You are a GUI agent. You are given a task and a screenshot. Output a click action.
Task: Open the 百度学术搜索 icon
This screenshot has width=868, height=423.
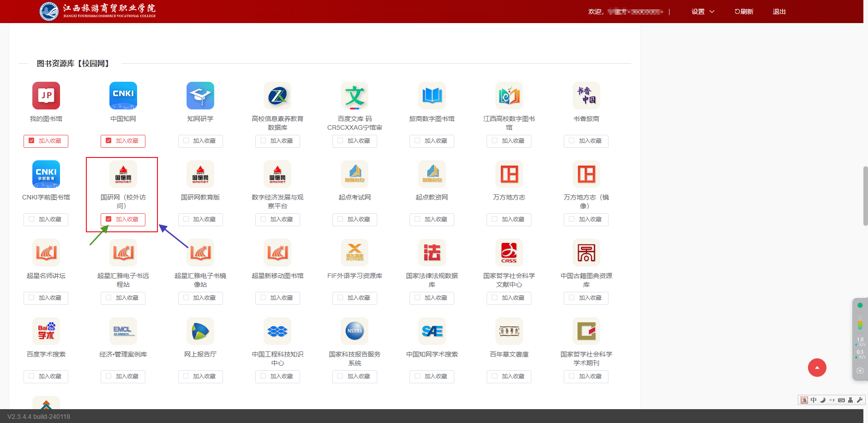46,331
